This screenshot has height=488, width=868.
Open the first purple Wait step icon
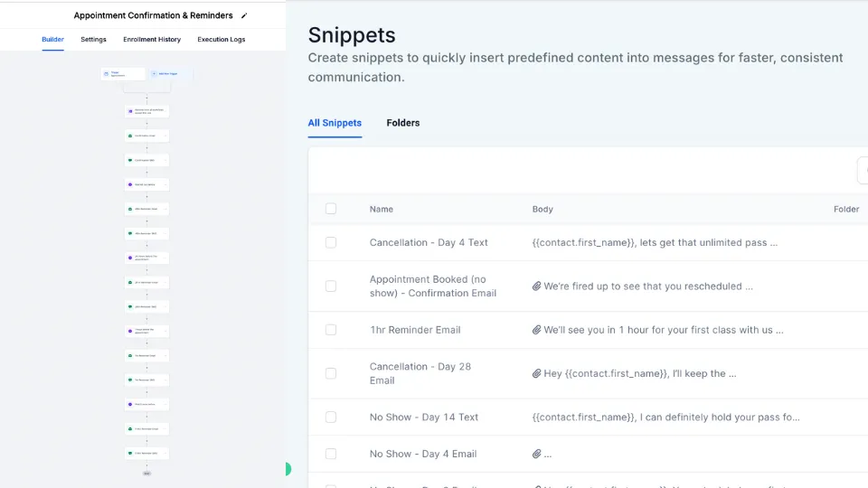click(x=130, y=184)
